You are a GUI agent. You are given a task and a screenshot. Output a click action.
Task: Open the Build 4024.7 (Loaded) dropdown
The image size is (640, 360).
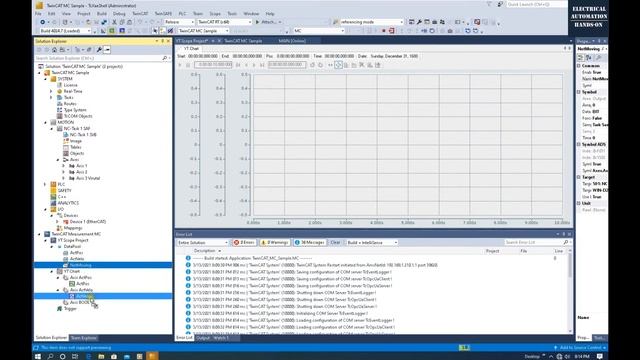click(65, 31)
